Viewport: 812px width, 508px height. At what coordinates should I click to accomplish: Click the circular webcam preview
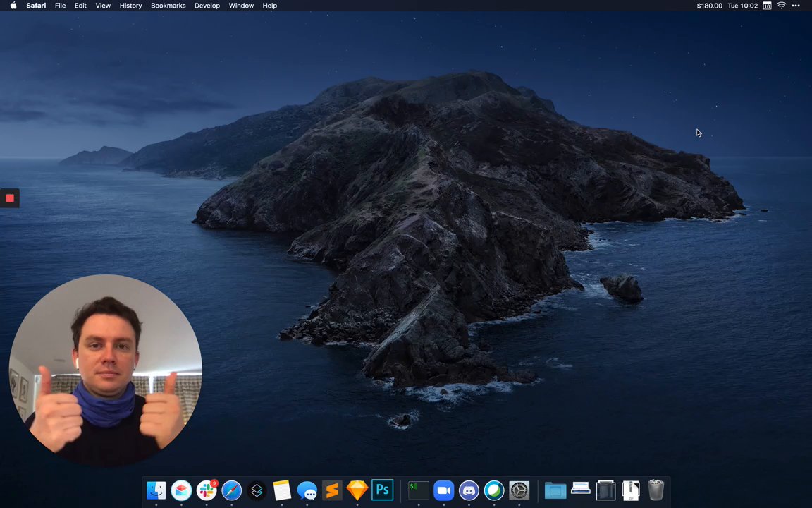pyautogui.click(x=106, y=370)
